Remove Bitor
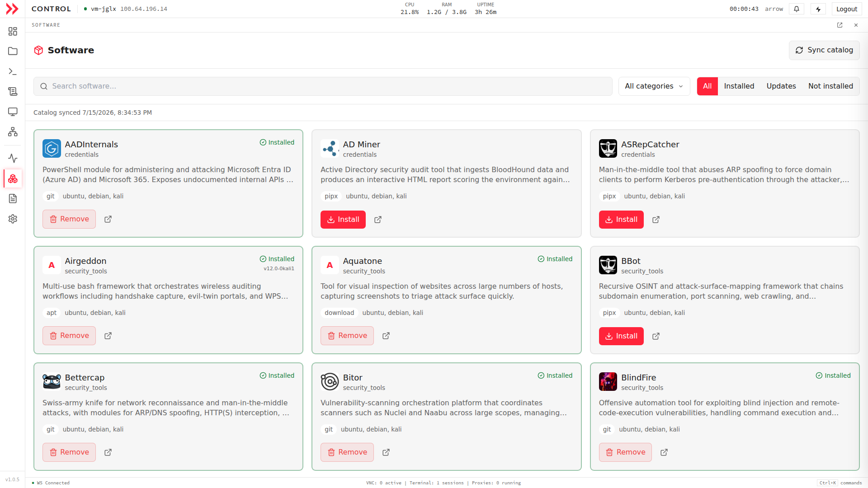The height and width of the screenshot is (488, 868). tap(347, 452)
